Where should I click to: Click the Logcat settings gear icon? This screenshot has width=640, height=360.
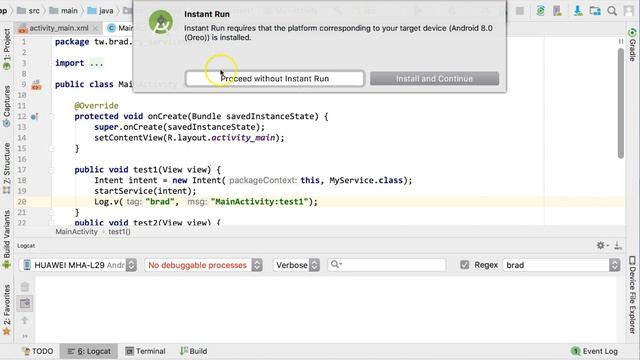[x=600, y=245]
